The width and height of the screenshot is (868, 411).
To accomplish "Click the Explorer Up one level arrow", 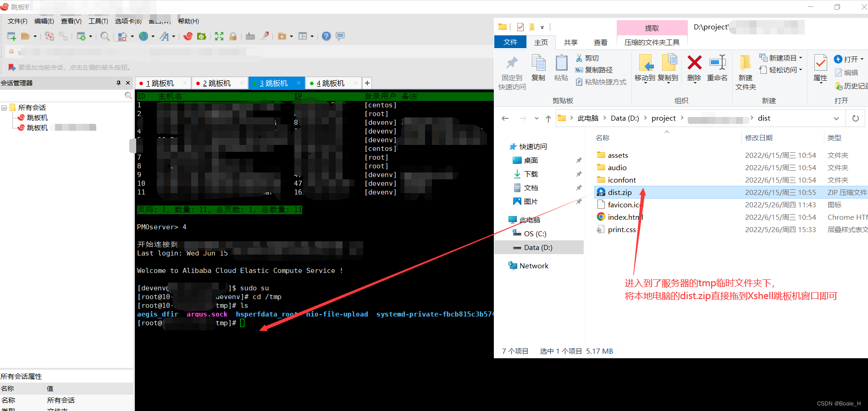I will pyautogui.click(x=548, y=118).
